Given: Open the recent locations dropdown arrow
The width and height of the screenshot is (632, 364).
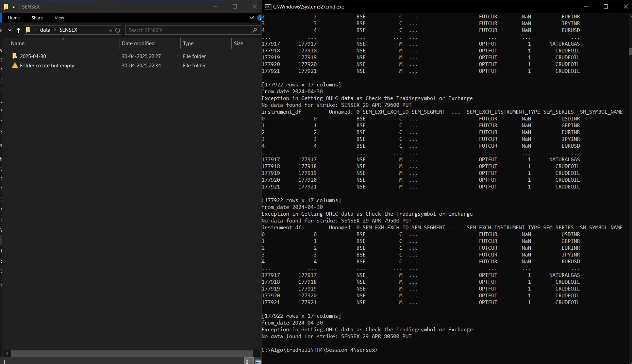Looking at the screenshot, I should (x=10, y=30).
